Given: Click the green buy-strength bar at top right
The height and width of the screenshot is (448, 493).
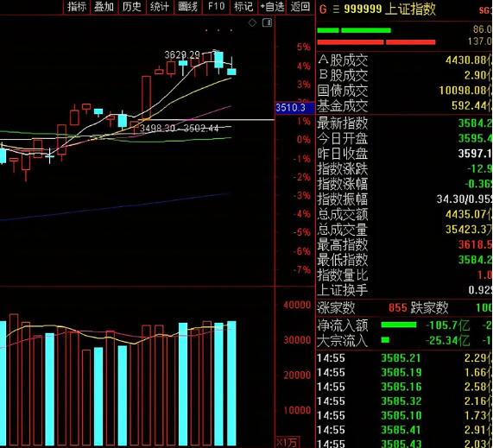Looking at the screenshot, I should click(x=354, y=30).
